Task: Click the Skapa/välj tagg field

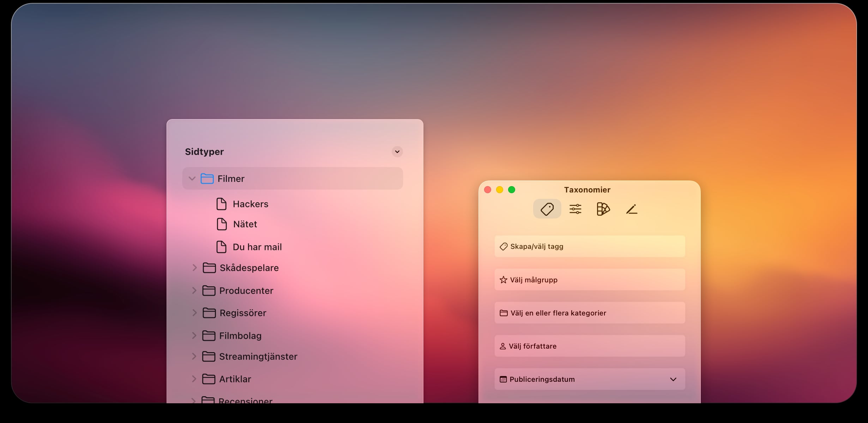Action: point(590,246)
